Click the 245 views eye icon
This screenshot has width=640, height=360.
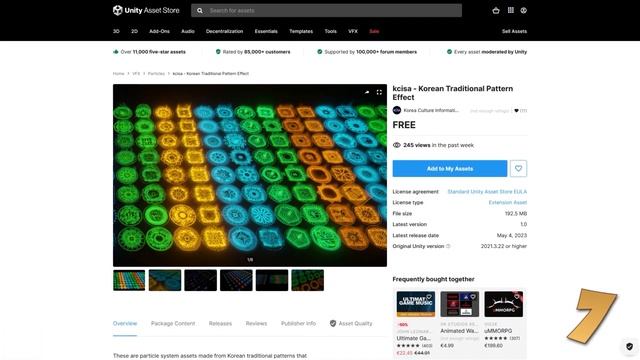(x=396, y=145)
